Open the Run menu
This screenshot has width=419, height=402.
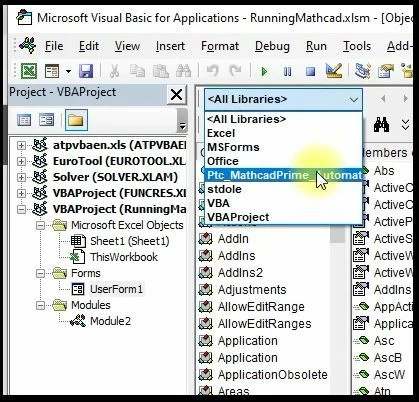click(x=316, y=46)
